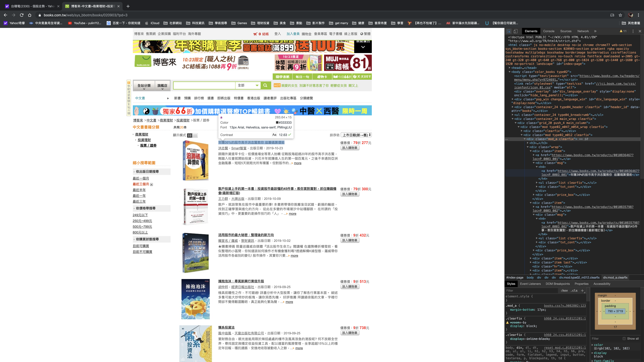The image size is (644, 362).
Task: Add new style rule plus icon
Action: point(582,291)
